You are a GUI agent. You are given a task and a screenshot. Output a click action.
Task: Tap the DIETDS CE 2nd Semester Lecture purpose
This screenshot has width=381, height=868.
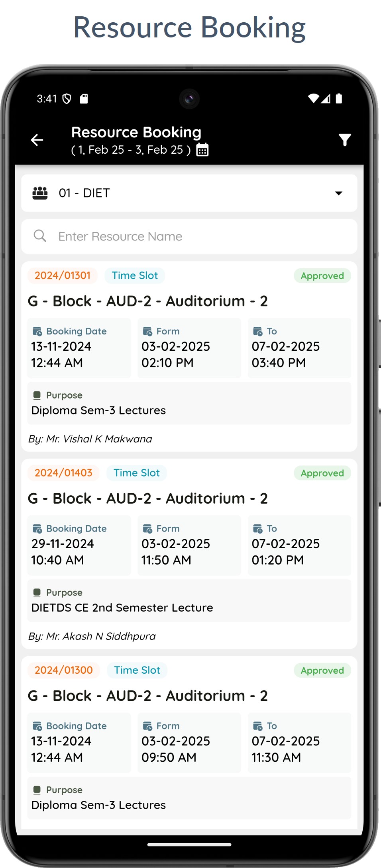(122, 608)
